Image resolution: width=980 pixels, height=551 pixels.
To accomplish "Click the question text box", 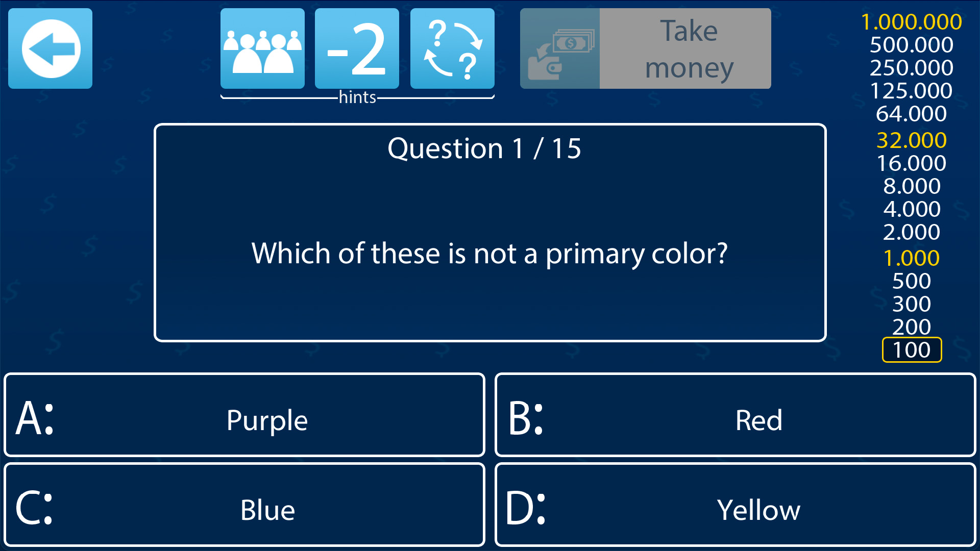I will pos(489,253).
